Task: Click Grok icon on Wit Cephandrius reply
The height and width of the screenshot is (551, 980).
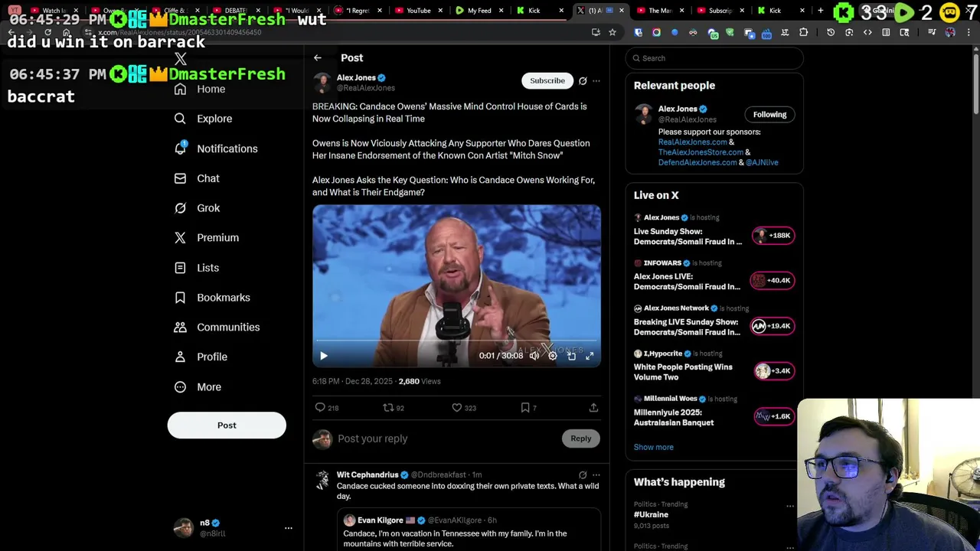Action: pyautogui.click(x=583, y=475)
